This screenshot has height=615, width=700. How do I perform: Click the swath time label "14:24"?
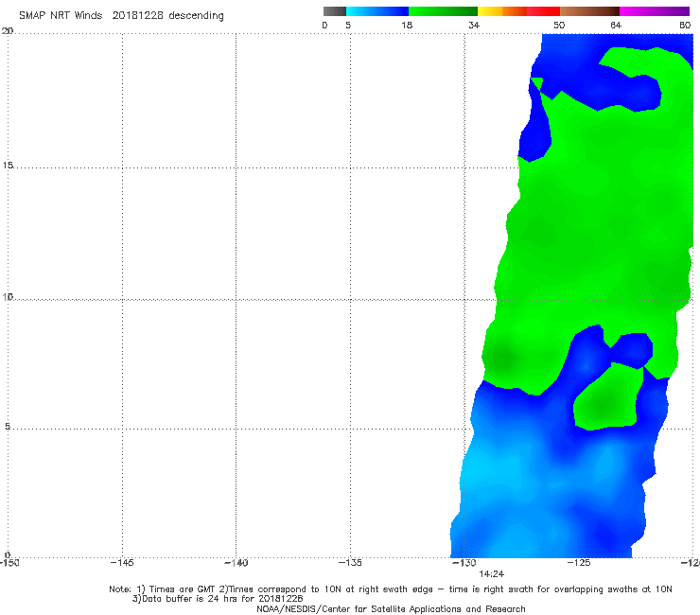click(x=492, y=574)
